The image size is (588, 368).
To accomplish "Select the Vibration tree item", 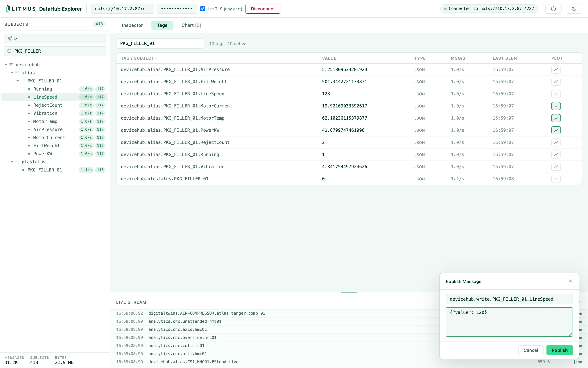I will [x=55, y=113].
